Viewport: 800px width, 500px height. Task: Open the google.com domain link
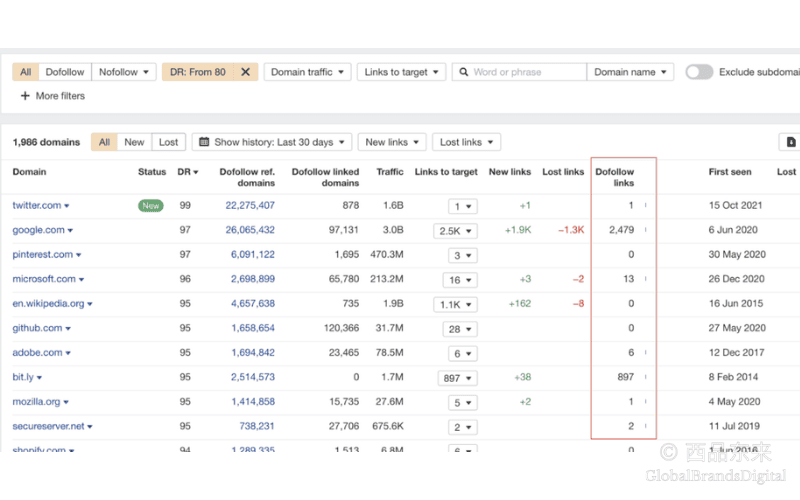pyautogui.click(x=39, y=230)
